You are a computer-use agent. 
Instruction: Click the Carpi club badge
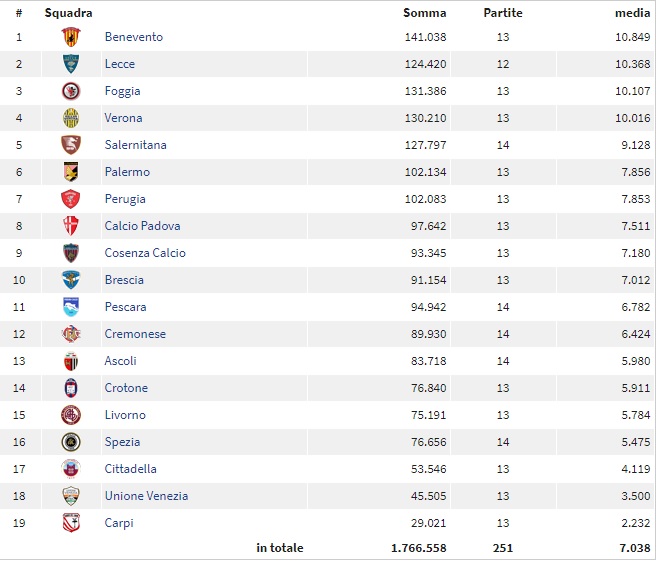click(71, 523)
